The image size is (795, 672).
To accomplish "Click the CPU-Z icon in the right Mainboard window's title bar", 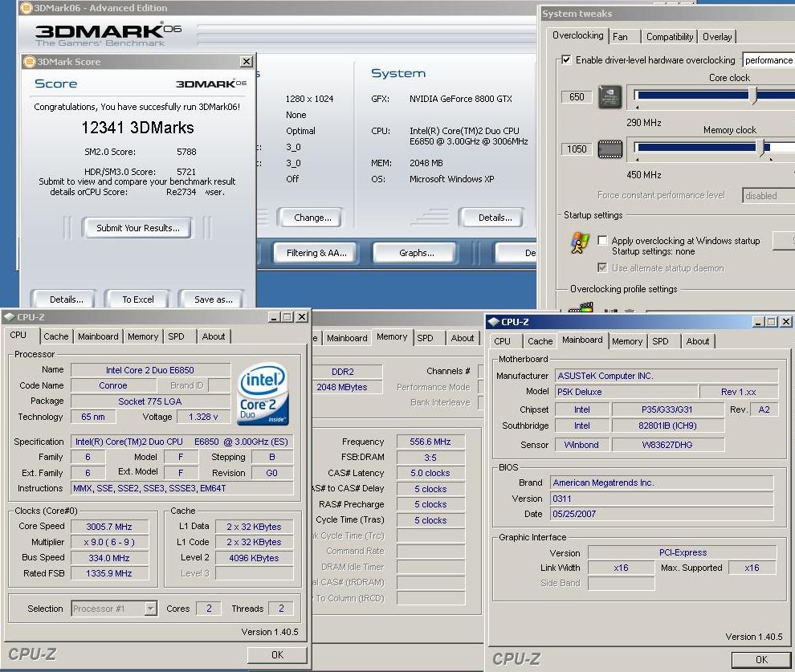I will point(493,322).
